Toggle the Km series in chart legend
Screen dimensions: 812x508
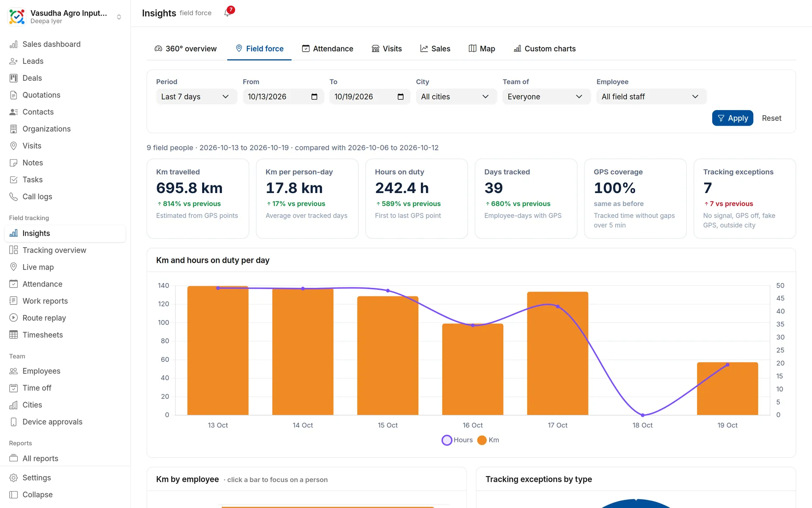click(488, 440)
